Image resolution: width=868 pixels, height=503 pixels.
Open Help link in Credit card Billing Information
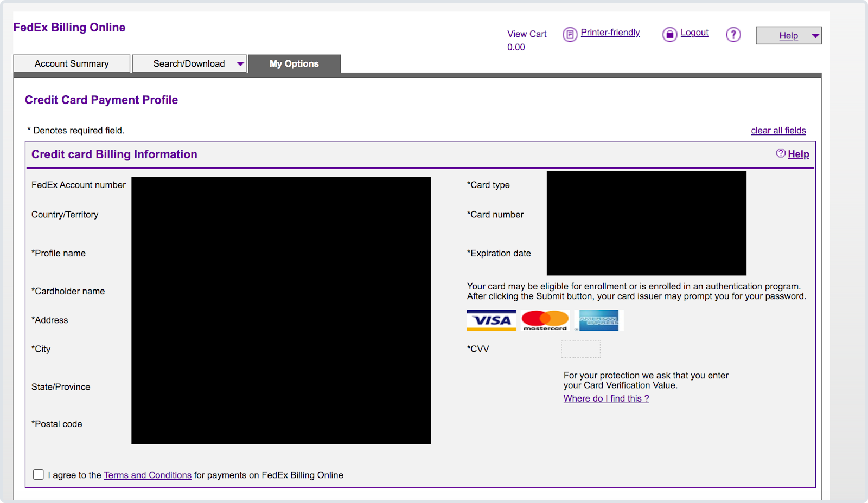pos(798,154)
